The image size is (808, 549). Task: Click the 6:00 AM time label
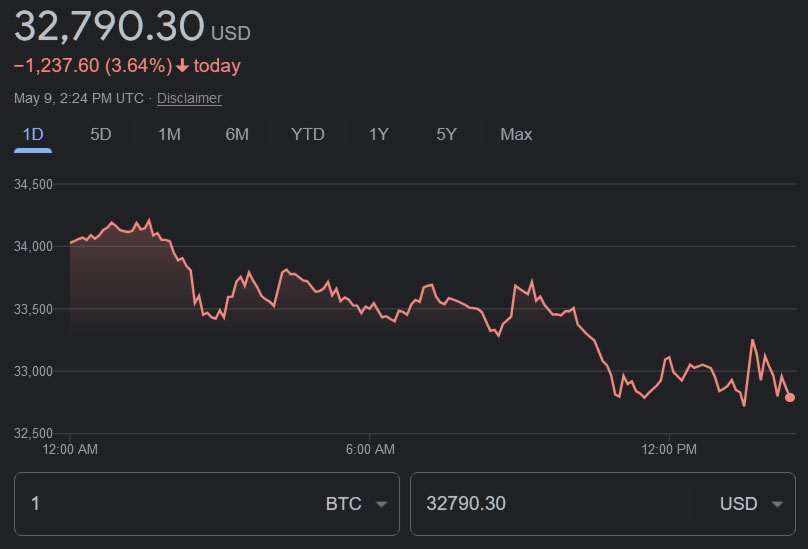click(x=370, y=450)
